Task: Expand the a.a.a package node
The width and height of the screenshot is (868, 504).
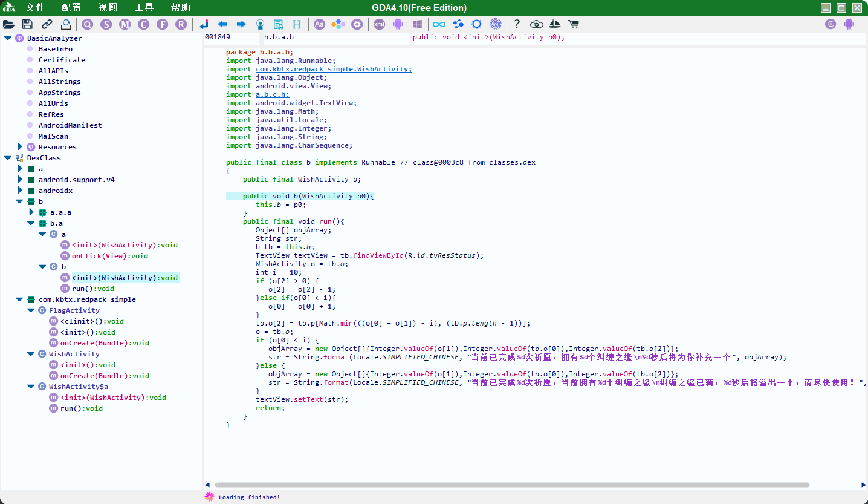Action: [31, 212]
